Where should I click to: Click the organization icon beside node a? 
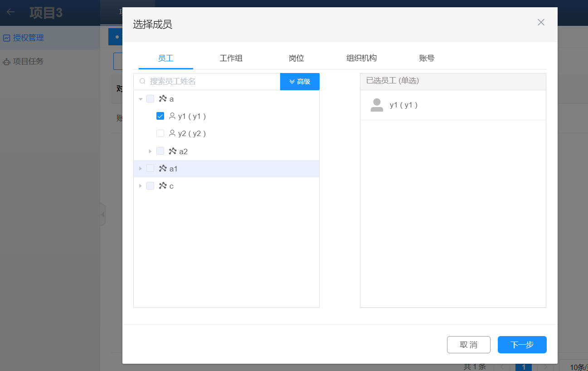click(163, 99)
